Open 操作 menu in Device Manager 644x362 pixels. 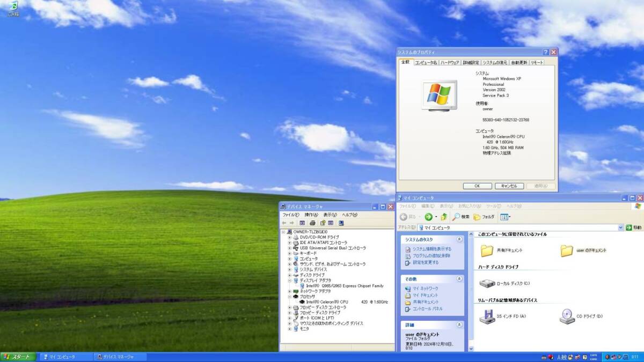[x=311, y=215]
